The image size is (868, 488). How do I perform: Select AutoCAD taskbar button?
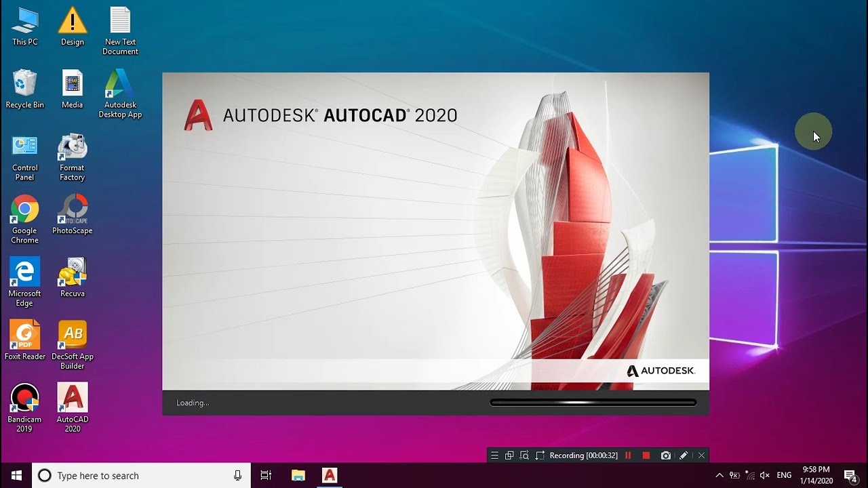tap(330, 475)
